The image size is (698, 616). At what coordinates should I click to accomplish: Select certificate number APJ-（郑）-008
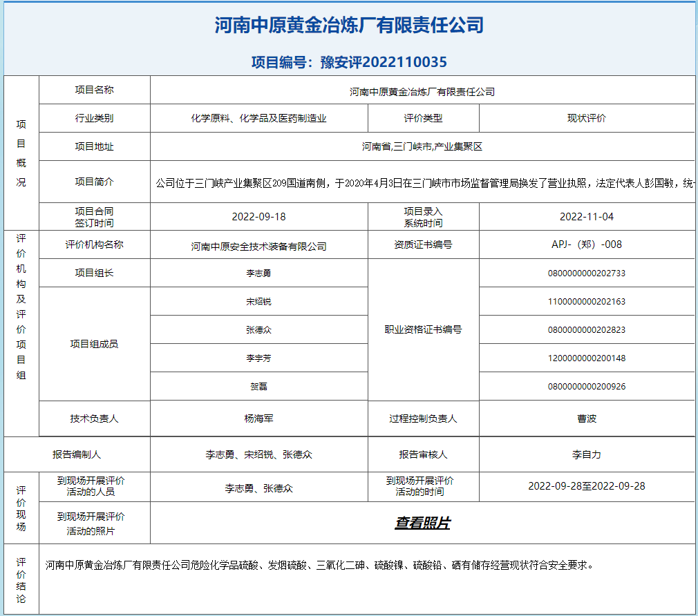(x=587, y=244)
